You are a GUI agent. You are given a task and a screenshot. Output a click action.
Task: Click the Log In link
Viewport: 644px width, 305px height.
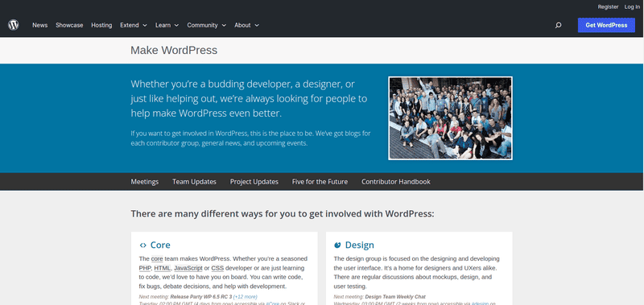pos(632,6)
